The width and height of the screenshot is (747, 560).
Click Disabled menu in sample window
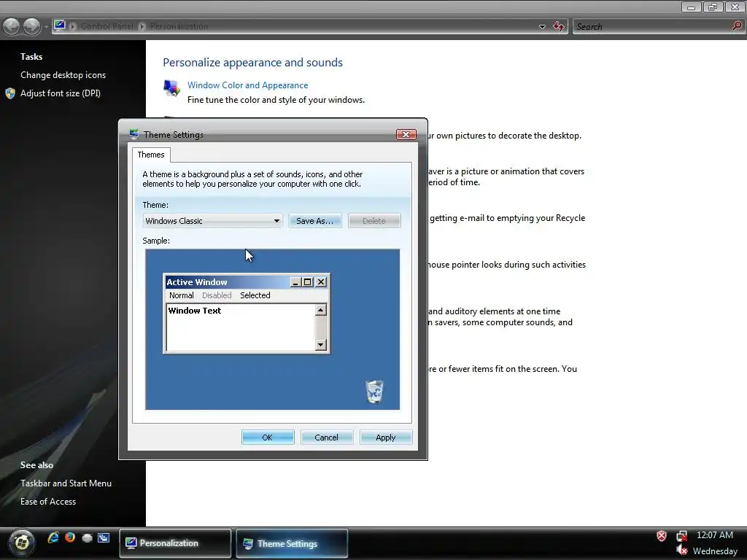coord(217,295)
